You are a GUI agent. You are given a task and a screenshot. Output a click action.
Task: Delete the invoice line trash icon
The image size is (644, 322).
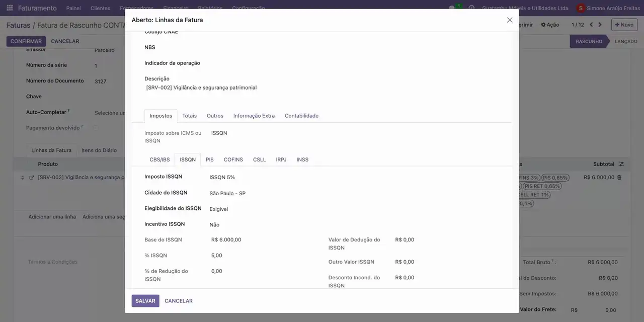pyautogui.click(x=619, y=178)
